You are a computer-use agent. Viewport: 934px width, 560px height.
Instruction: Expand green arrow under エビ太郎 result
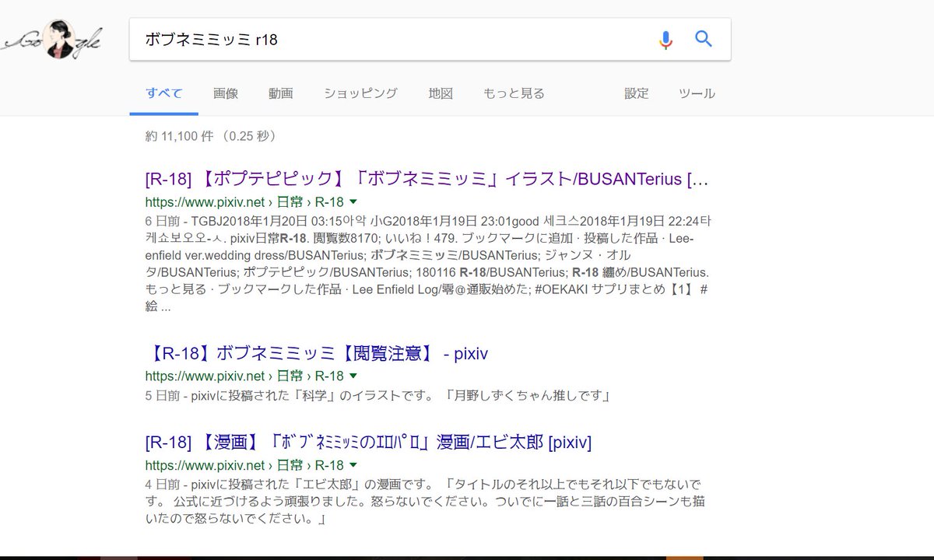pyautogui.click(x=353, y=466)
